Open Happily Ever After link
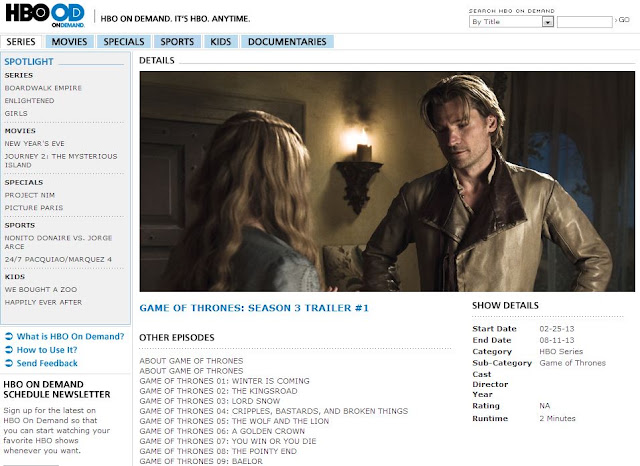Screen dimensions: 640x466 [x=43, y=302]
